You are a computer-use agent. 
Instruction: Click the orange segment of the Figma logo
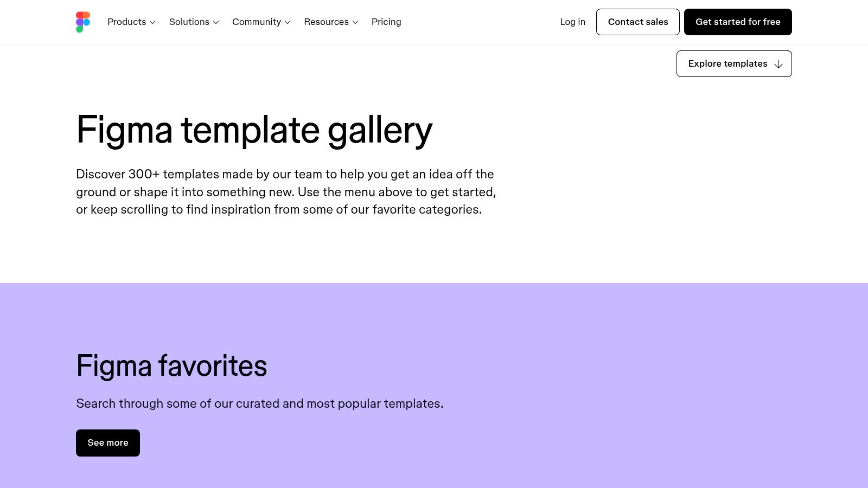click(x=86, y=15)
